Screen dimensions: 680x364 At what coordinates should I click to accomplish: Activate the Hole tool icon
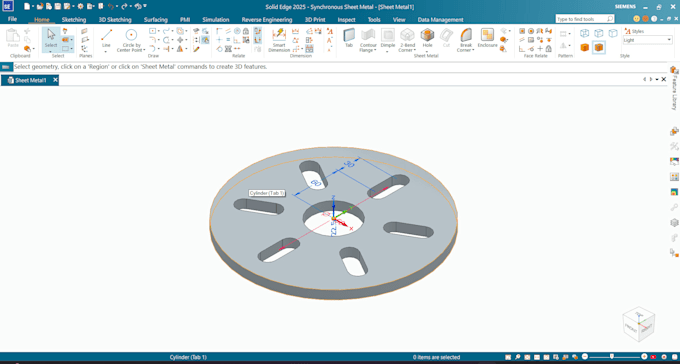(x=427, y=36)
